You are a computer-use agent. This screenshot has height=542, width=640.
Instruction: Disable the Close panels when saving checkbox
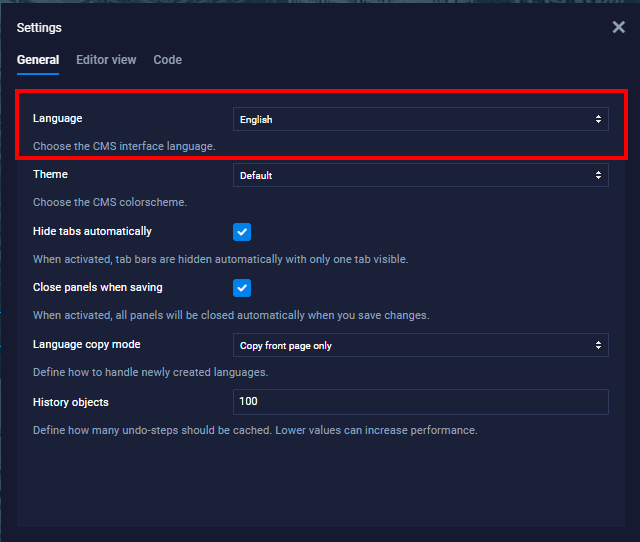point(242,288)
